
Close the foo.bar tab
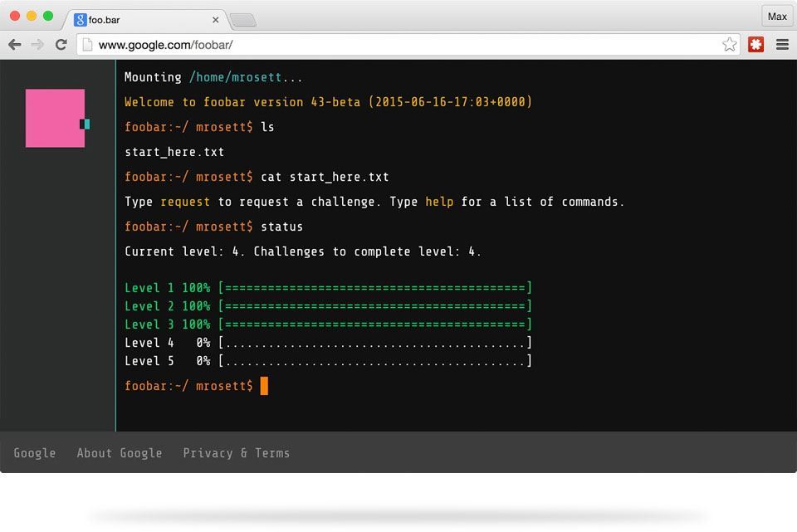[x=216, y=20]
